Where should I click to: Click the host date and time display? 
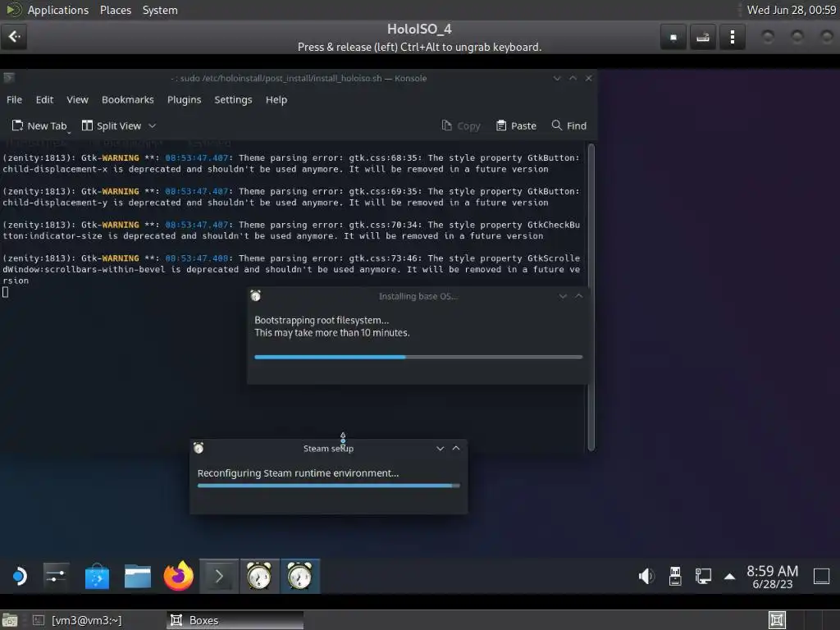pyautogui.click(x=792, y=10)
